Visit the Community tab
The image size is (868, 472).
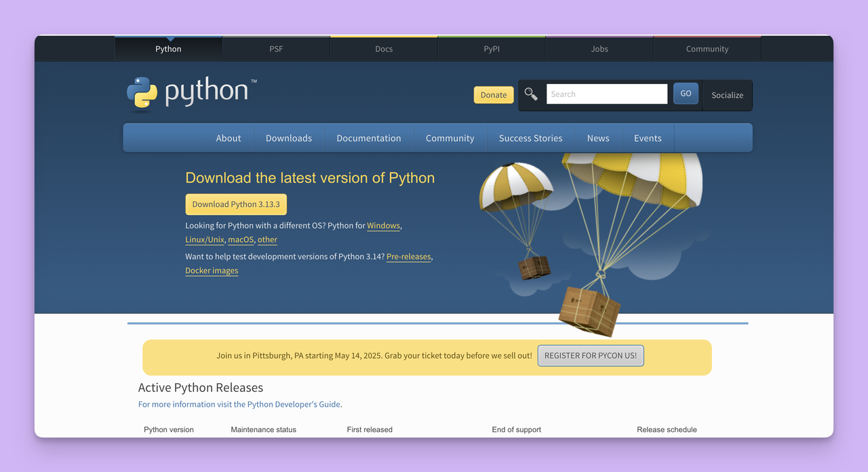point(707,48)
